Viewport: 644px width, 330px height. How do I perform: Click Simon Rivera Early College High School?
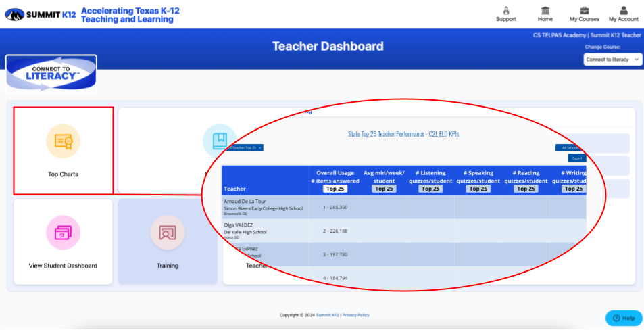click(264, 208)
